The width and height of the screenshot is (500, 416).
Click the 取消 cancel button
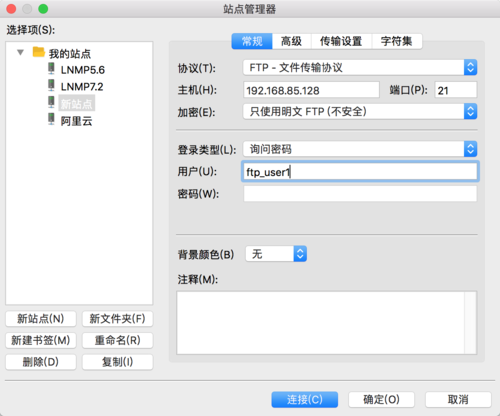tap(458, 399)
